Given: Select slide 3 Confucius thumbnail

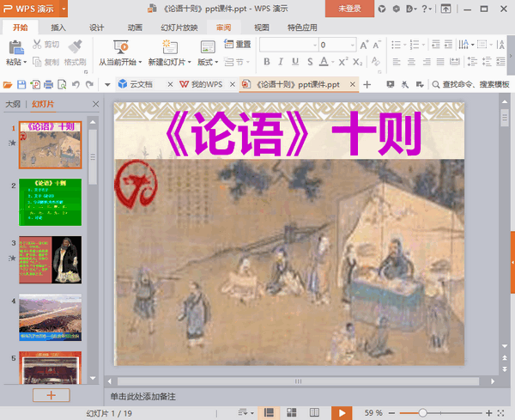Looking at the screenshot, I should (51, 259).
